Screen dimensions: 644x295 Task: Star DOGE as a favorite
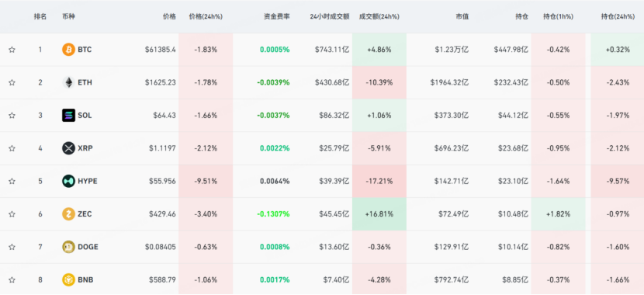pos(12,247)
